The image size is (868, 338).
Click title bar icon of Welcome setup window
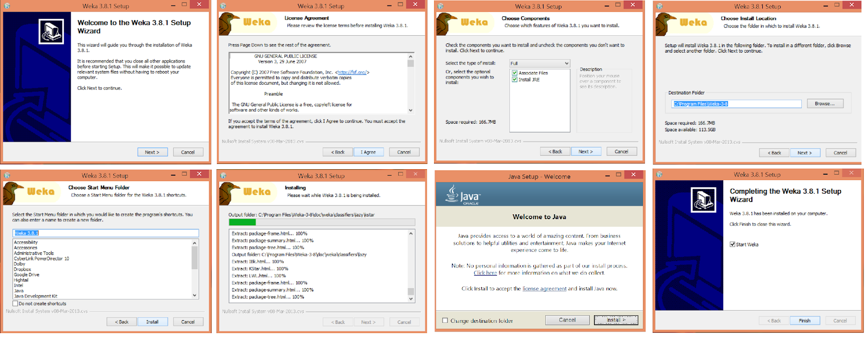[x=7, y=6]
